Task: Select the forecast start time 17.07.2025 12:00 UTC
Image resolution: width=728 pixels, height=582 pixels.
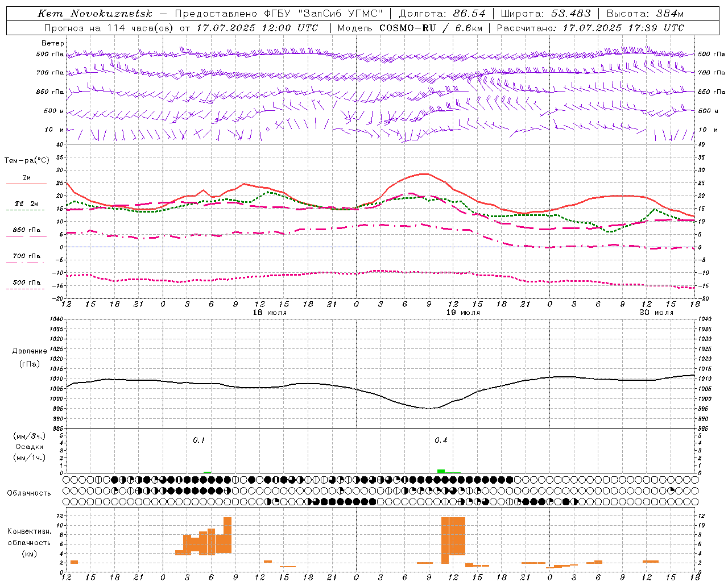Action: (257, 28)
